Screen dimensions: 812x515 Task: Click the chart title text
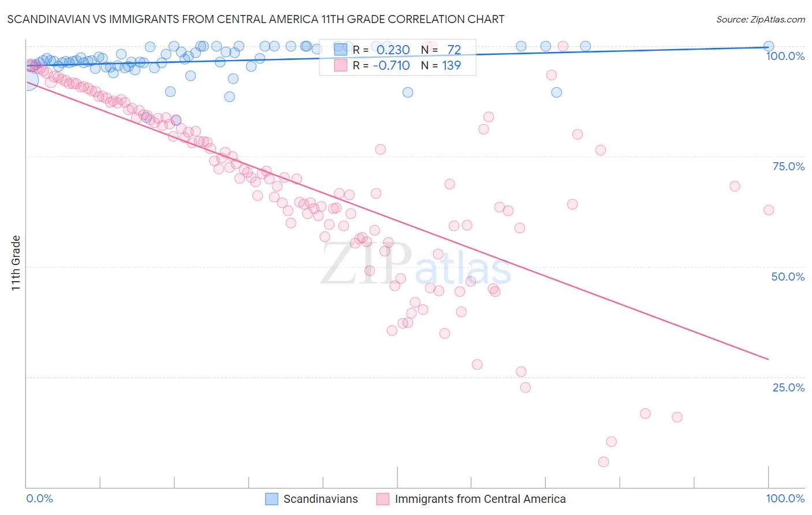tap(256, 19)
